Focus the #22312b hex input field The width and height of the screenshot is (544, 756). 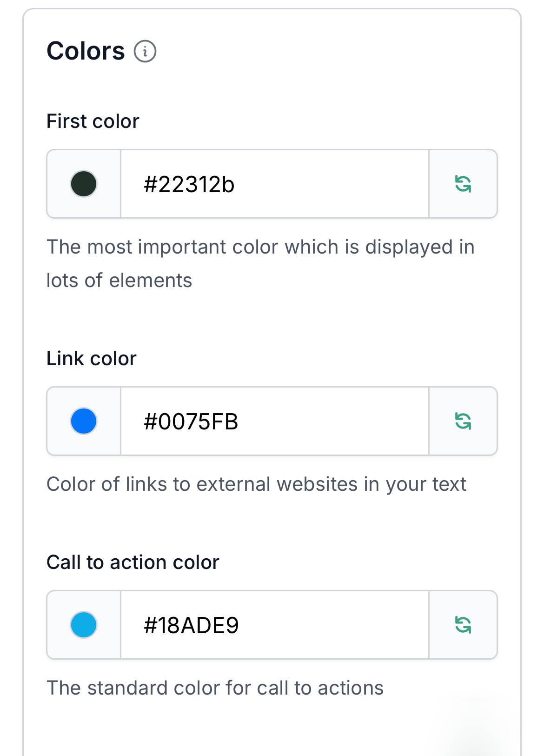[x=274, y=184]
